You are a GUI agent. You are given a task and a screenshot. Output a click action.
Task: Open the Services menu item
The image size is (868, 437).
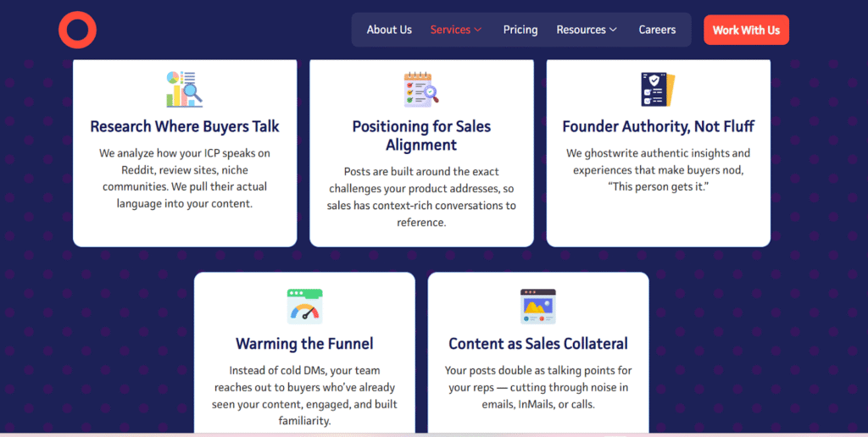[x=450, y=30]
